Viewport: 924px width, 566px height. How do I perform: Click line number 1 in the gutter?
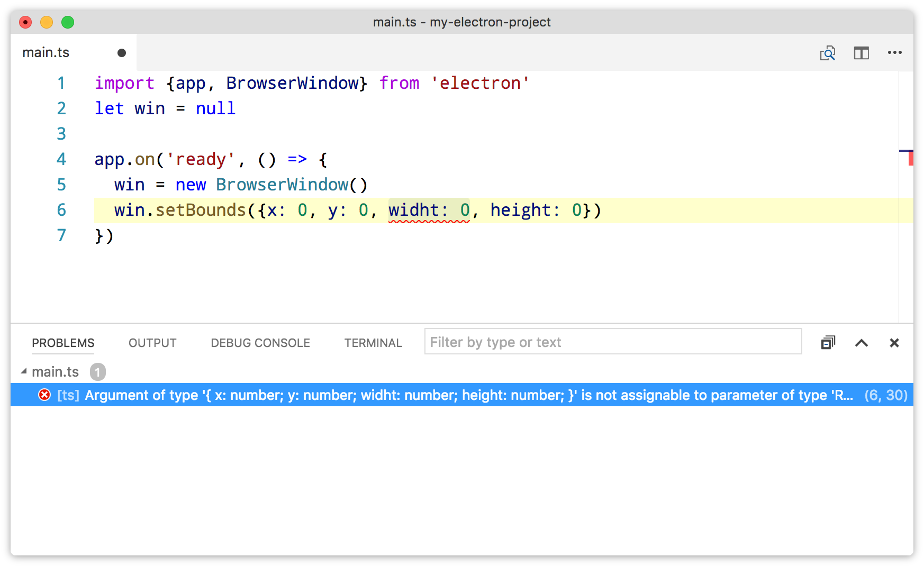(61, 83)
